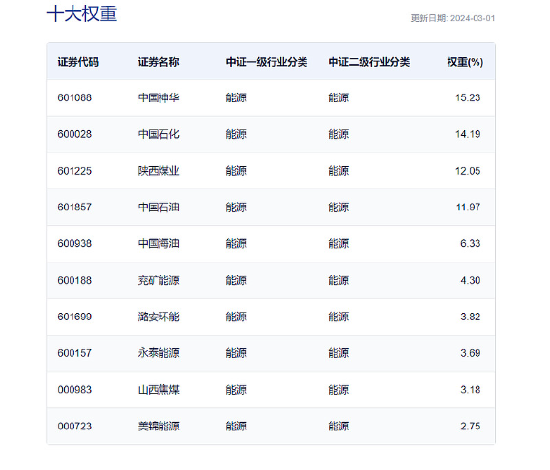The image size is (550, 470).
Task: Select the 潞安环能 name cell
Action: click(x=159, y=317)
